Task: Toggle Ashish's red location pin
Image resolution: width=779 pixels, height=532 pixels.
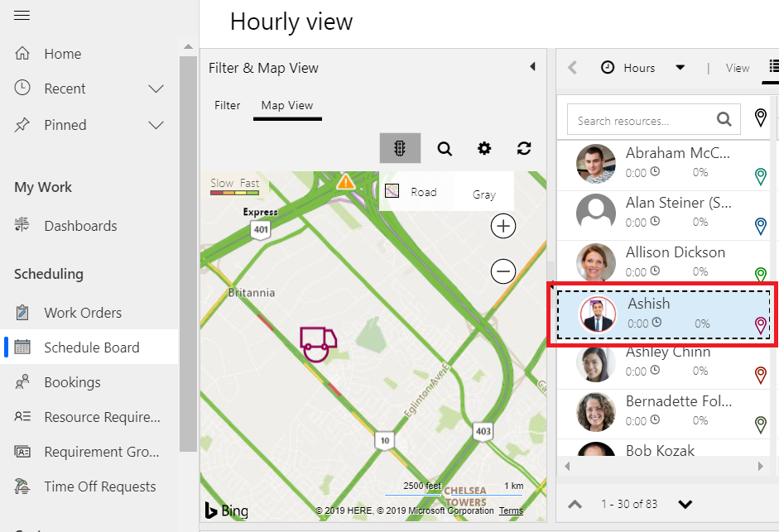Action: pyautogui.click(x=760, y=325)
